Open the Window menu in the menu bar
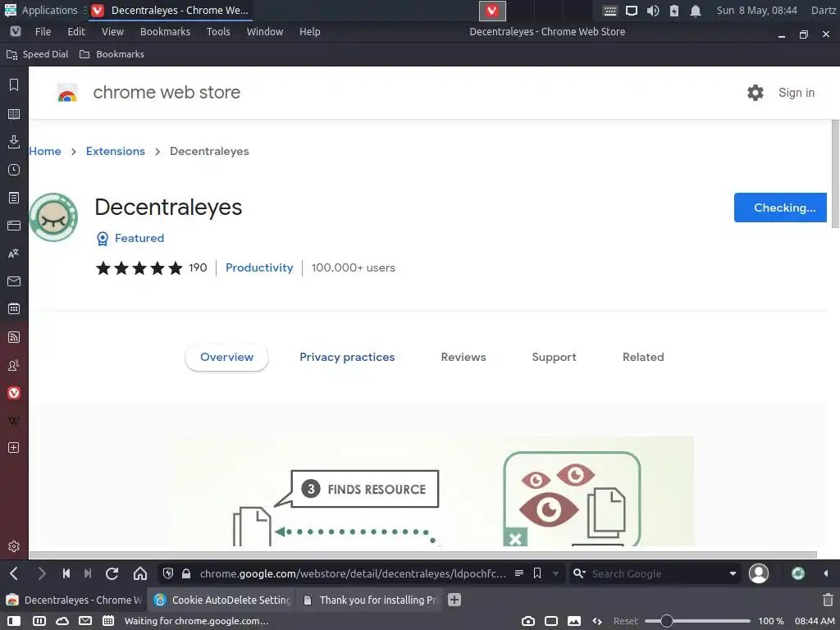This screenshot has height=630, width=840. (x=265, y=32)
